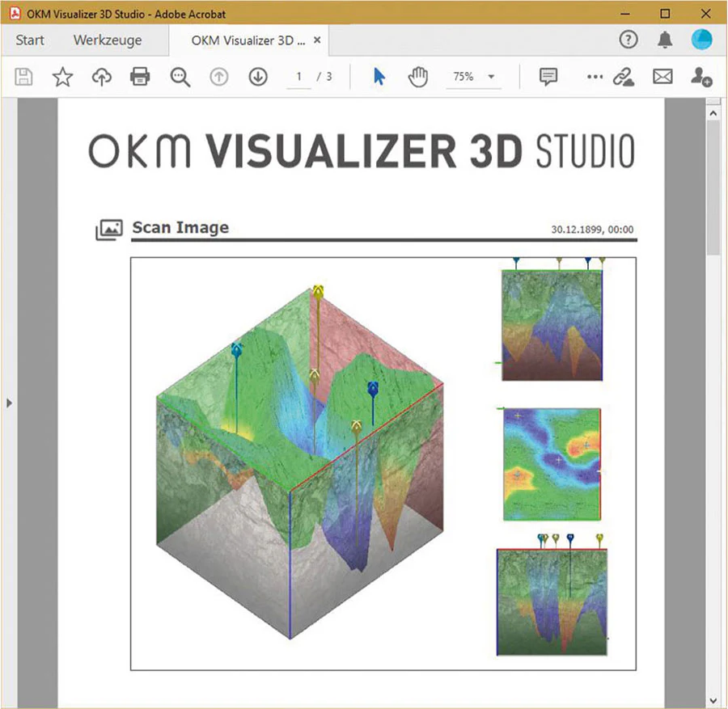
Task: Click the middle top-view heatmap thumbnail
Action: pos(552,464)
